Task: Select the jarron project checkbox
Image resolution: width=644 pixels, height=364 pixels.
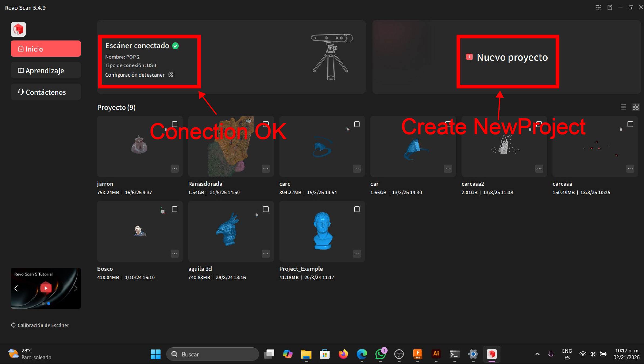Action: pos(175,124)
